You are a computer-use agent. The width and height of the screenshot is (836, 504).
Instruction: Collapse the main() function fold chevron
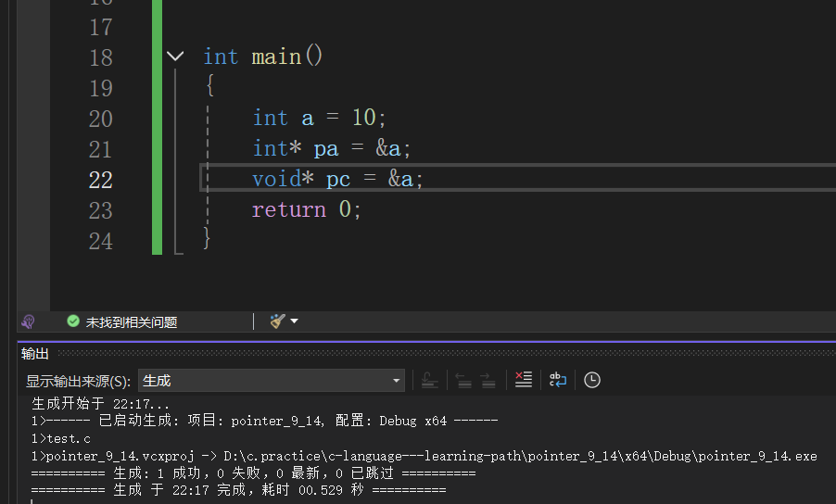coord(175,56)
